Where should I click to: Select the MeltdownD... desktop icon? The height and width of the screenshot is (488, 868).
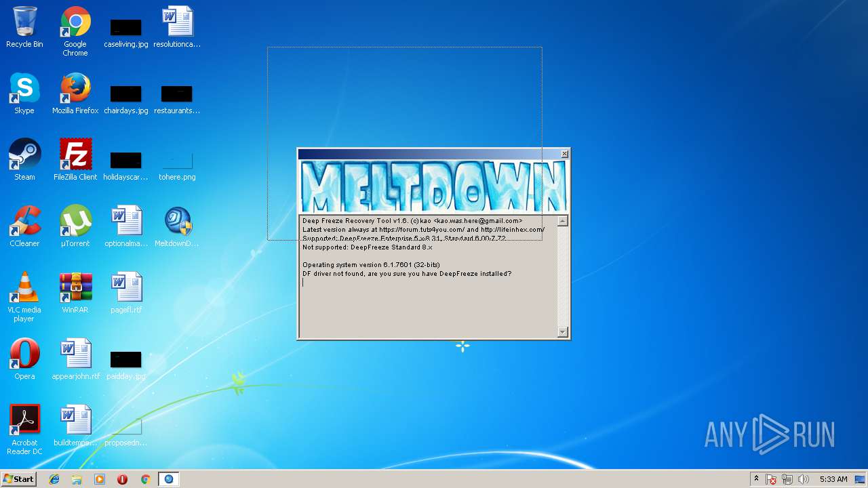point(177,226)
